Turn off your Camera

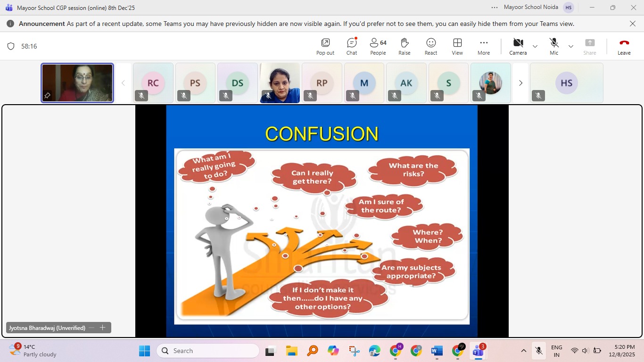pos(518,46)
